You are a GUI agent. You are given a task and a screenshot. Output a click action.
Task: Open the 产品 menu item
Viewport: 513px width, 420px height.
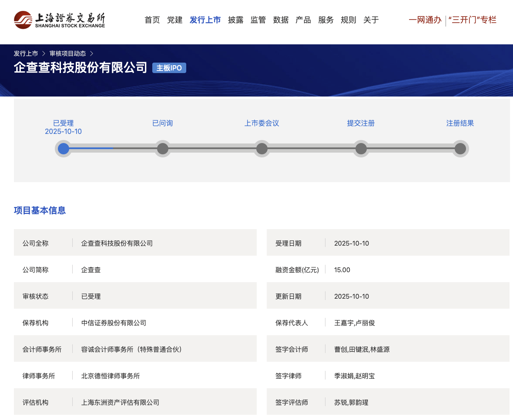click(303, 20)
